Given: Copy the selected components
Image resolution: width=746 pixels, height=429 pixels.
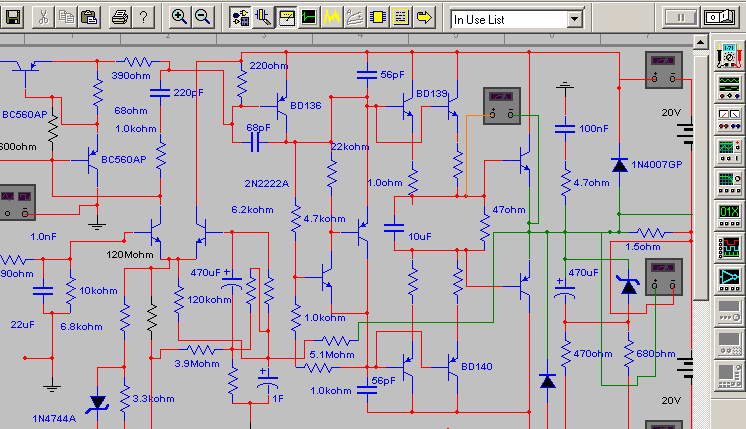Looking at the screenshot, I should coord(66,18).
